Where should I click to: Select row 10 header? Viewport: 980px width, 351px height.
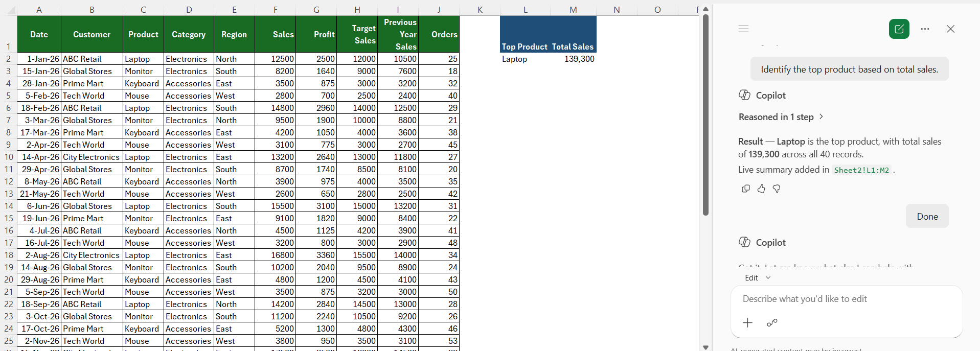9,157
